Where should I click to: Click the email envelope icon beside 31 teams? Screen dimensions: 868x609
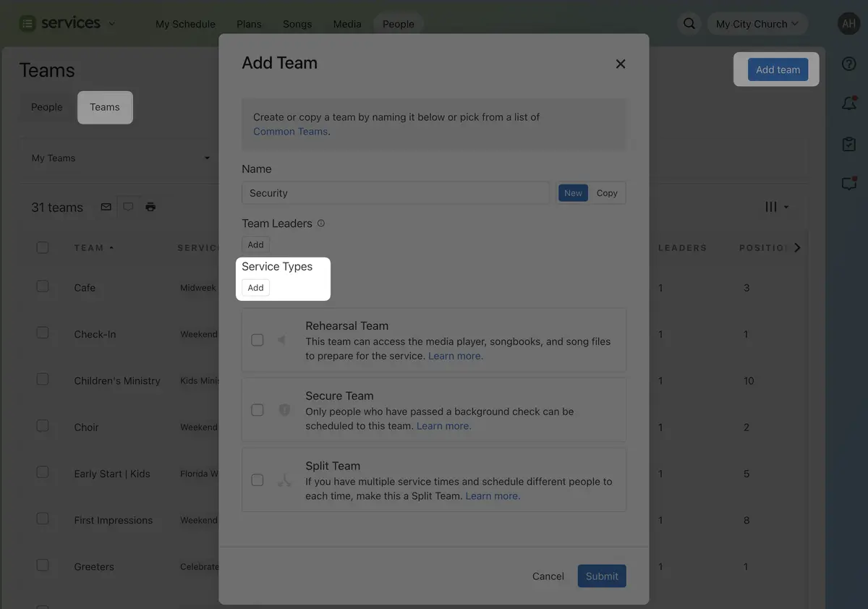click(106, 207)
